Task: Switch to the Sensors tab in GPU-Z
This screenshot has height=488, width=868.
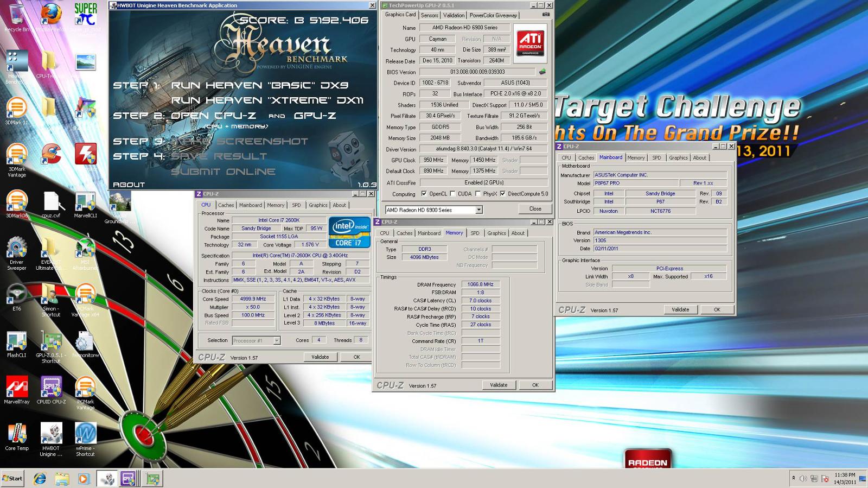Action: tap(429, 15)
